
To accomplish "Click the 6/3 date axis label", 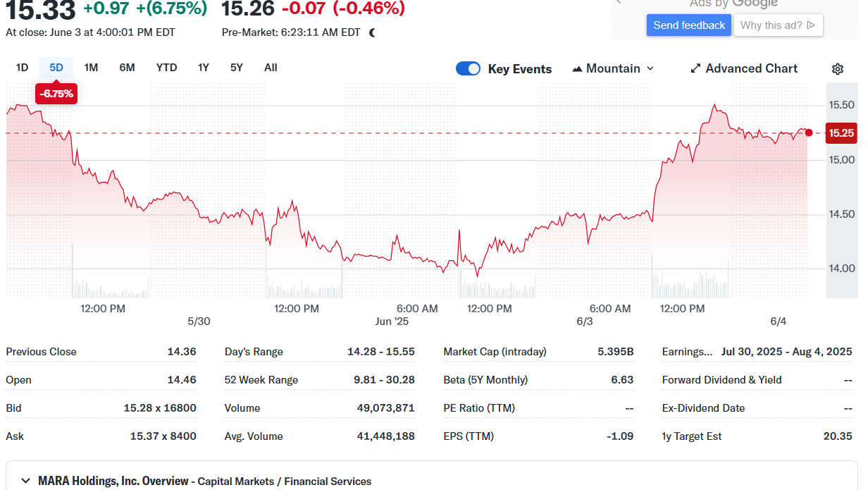I will (585, 321).
